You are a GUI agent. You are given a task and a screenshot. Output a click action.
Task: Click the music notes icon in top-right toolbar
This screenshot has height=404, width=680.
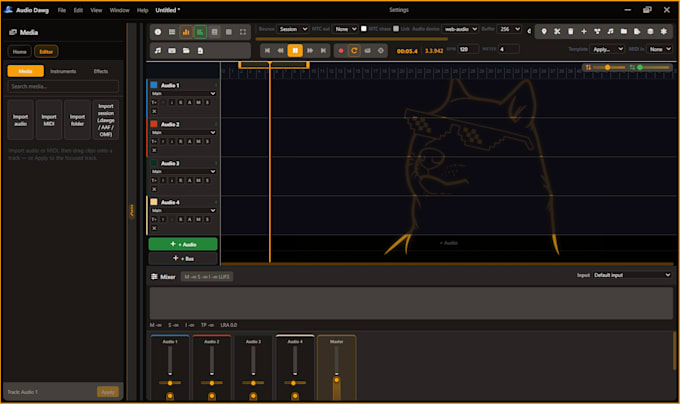point(611,31)
